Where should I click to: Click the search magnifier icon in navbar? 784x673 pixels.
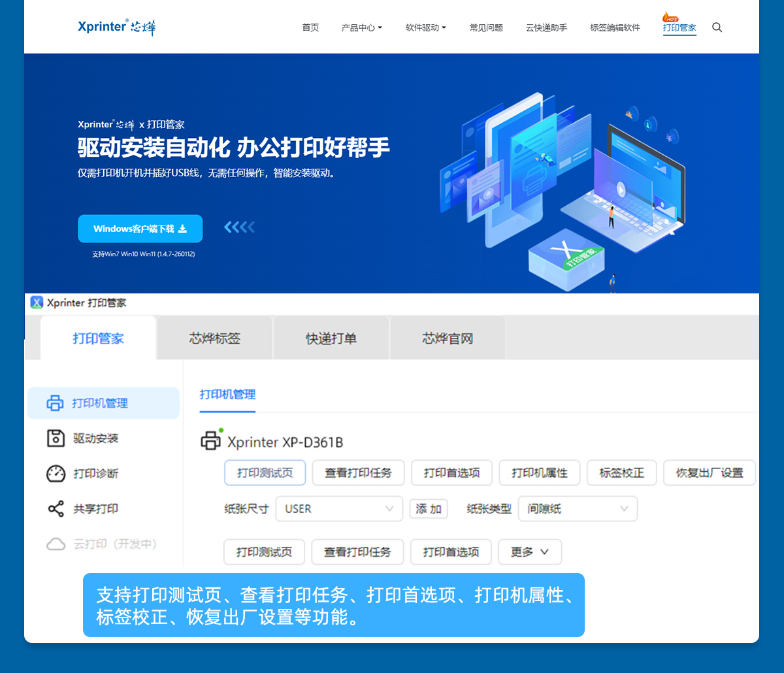(x=717, y=27)
